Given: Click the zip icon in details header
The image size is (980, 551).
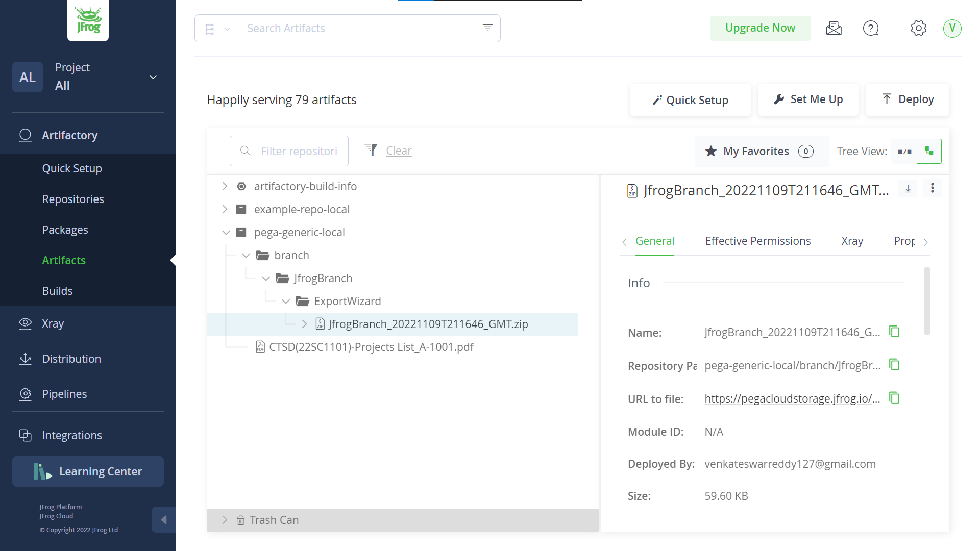Looking at the screenshot, I should (x=632, y=191).
